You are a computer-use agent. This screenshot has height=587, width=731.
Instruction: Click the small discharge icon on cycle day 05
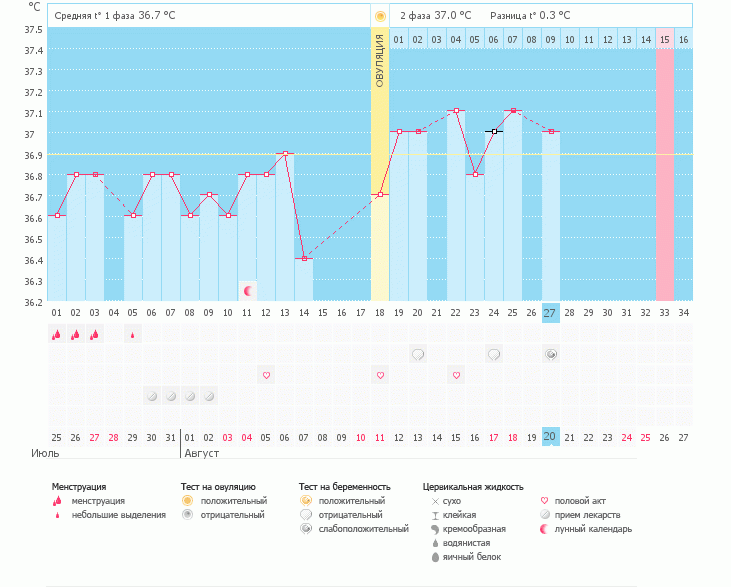point(133,335)
